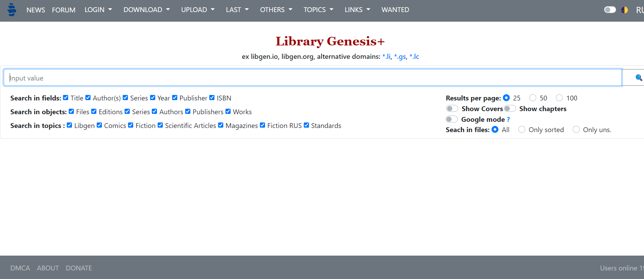Screen dimensions: 644x279
Task: Uncheck the Series checkbox in objects row
Action: click(127, 111)
